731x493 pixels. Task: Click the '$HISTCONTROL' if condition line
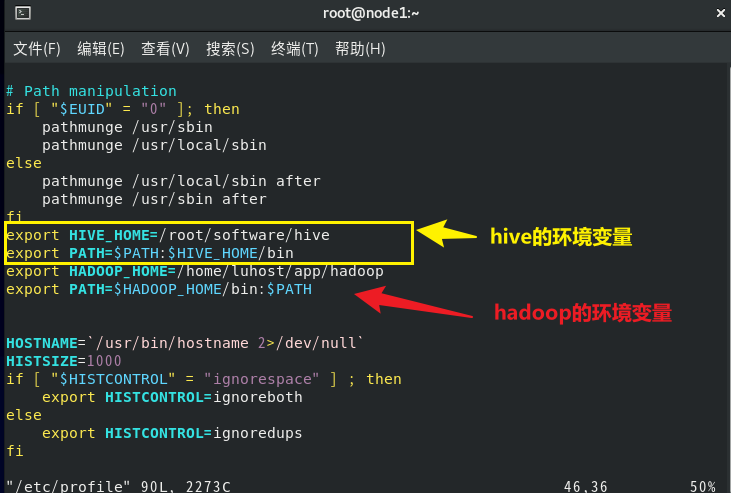coord(204,379)
